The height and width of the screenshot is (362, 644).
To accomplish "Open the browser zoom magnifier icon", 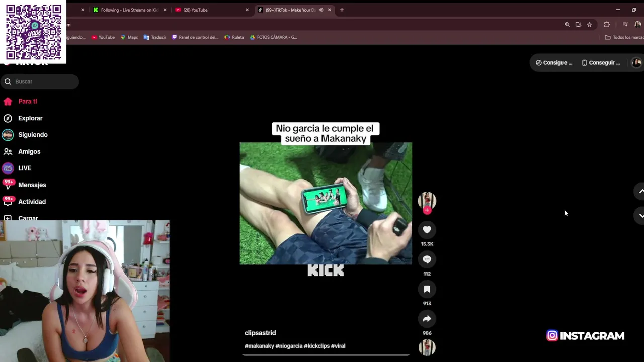I will coord(567,24).
